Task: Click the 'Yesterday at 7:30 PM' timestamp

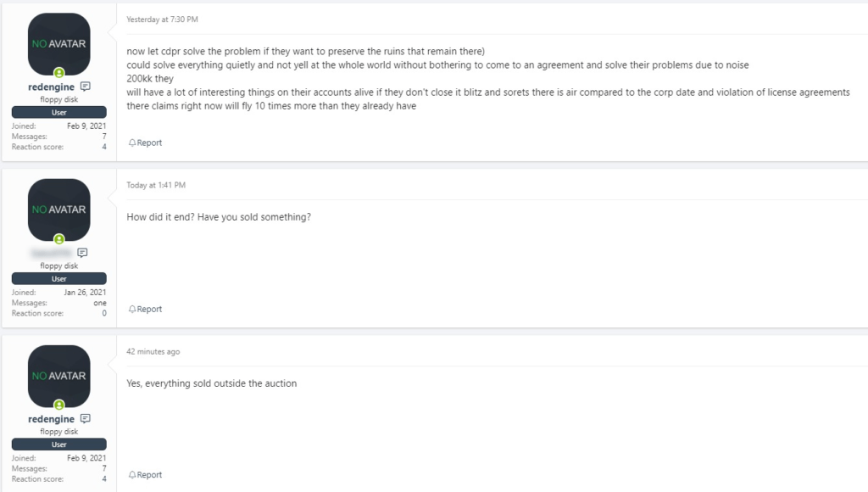Action: pos(162,19)
